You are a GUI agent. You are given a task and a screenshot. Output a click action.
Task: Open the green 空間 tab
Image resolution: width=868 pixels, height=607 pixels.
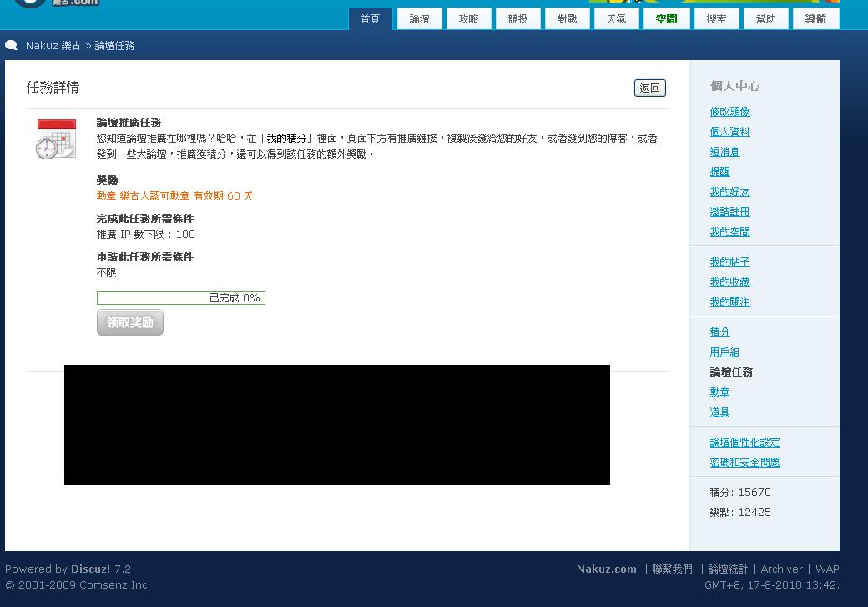[666, 18]
